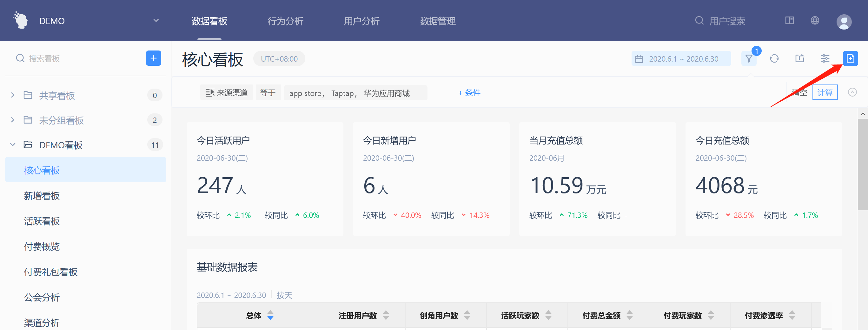Image resolution: width=868 pixels, height=330 pixels.
Task: Open 新增看板 dashboard
Action: coord(42,196)
